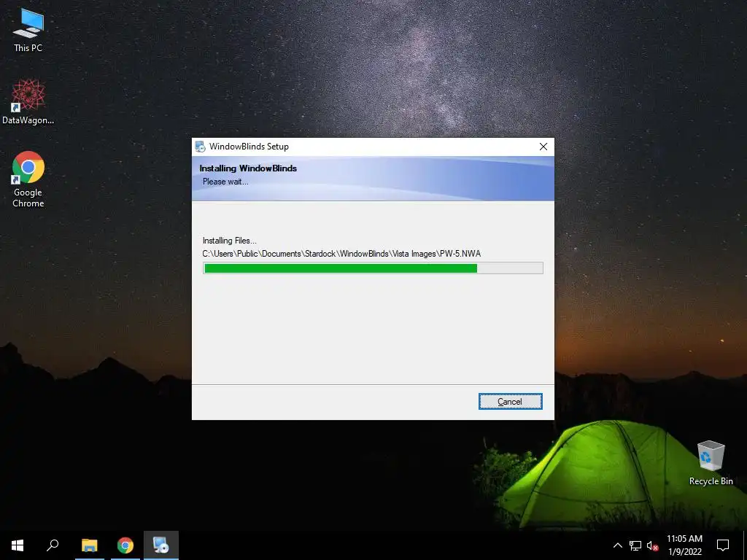The height and width of the screenshot is (560, 747).
Task: Click the 'Installing WindowBlinds' heading
Action: [248, 168]
